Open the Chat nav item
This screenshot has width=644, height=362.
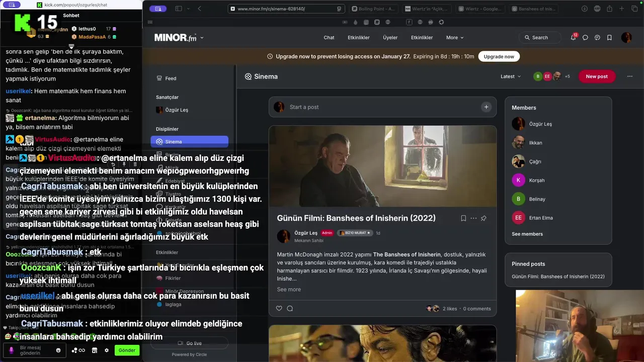click(329, 38)
